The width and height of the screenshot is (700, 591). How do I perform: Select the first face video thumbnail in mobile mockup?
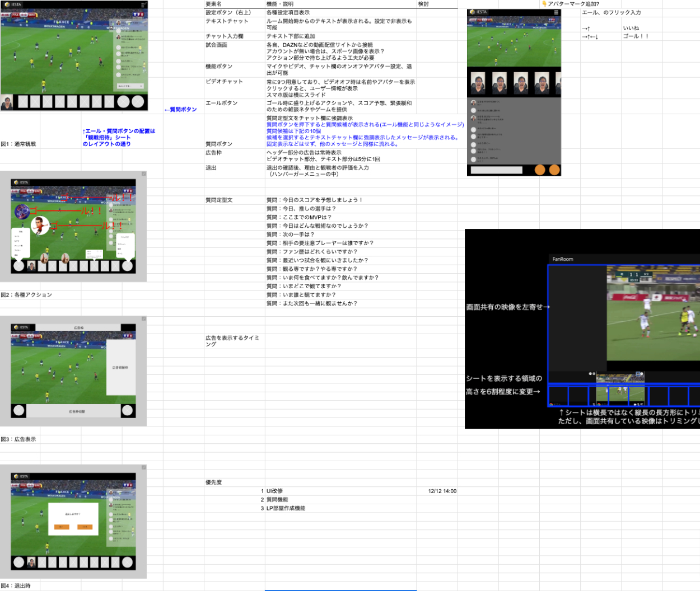point(478,83)
